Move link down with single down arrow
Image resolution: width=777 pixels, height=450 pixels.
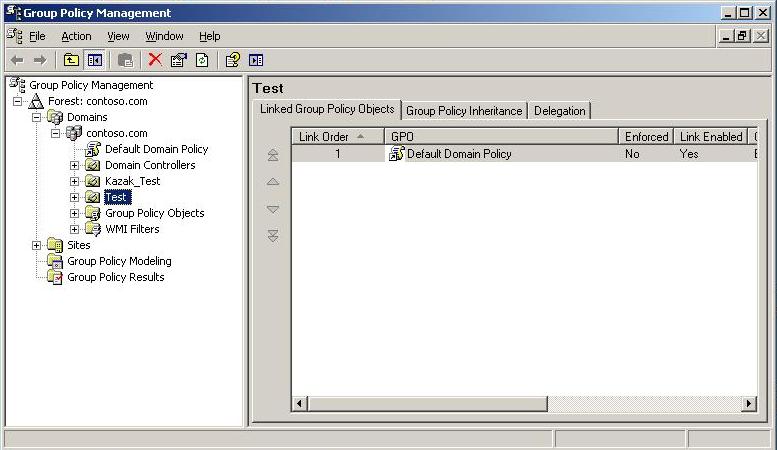[x=273, y=209]
